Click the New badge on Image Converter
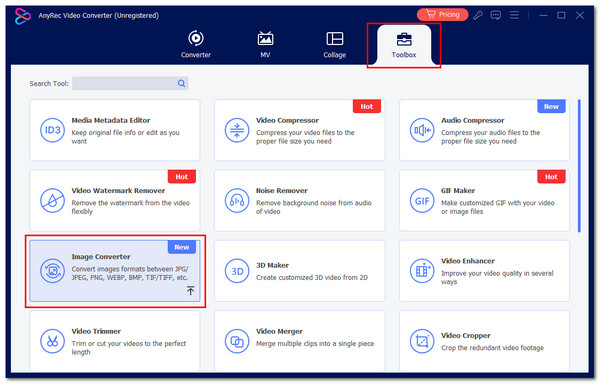This screenshot has width=600, height=384. [x=182, y=247]
